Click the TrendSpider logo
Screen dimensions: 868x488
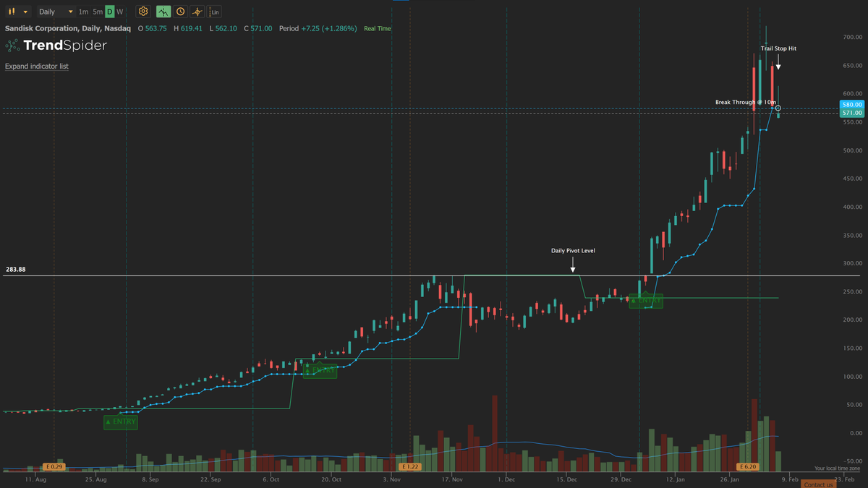pos(56,46)
